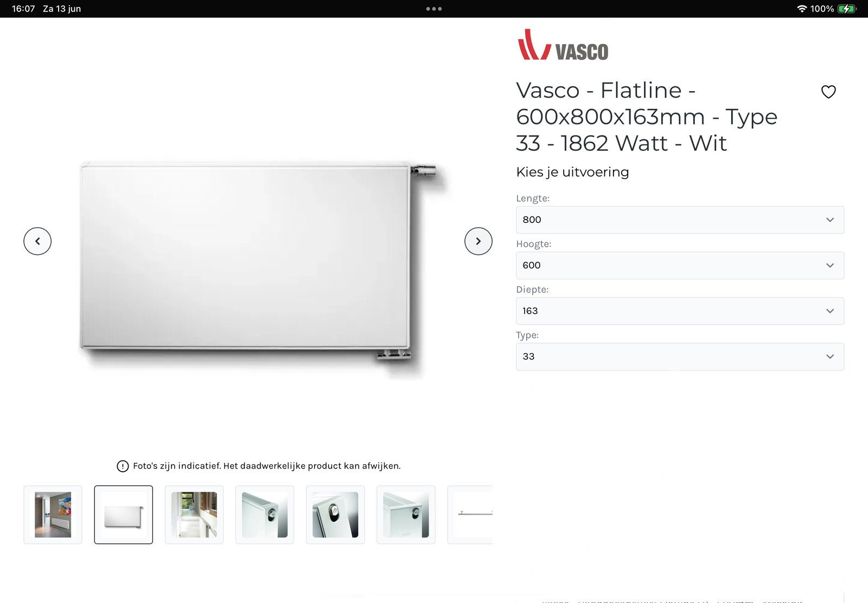Select the partially visible technical drawing thumbnail
The width and height of the screenshot is (868, 603).
click(x=470, y=515)
